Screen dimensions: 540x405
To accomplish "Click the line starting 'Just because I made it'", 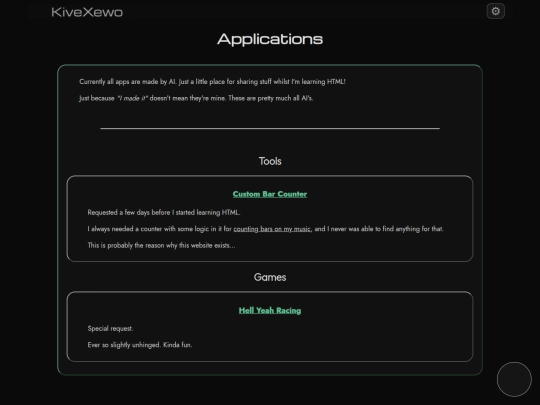I will pyautogui.click(x=196, y=98).
